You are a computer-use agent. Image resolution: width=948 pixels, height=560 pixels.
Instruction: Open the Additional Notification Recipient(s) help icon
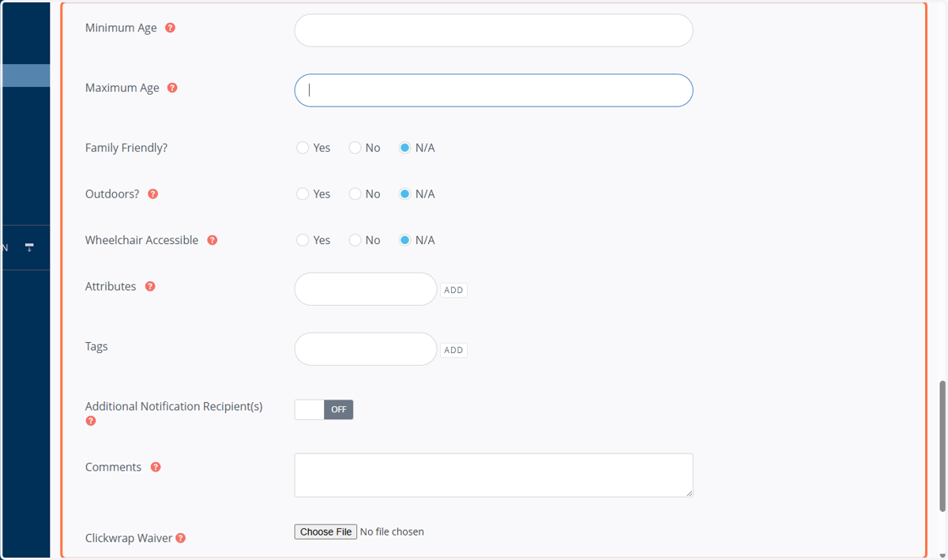pyautogui.click(x=91, y=421)
